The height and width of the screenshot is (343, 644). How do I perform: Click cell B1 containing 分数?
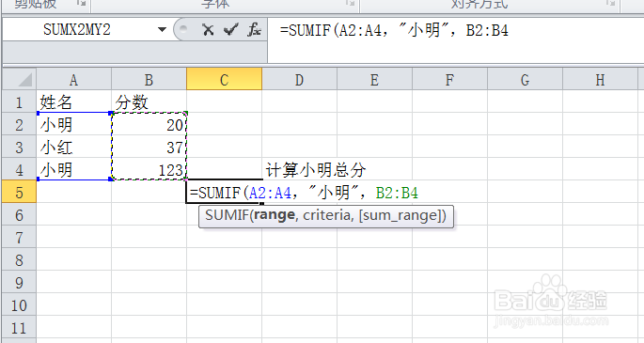tap(149, 101)
